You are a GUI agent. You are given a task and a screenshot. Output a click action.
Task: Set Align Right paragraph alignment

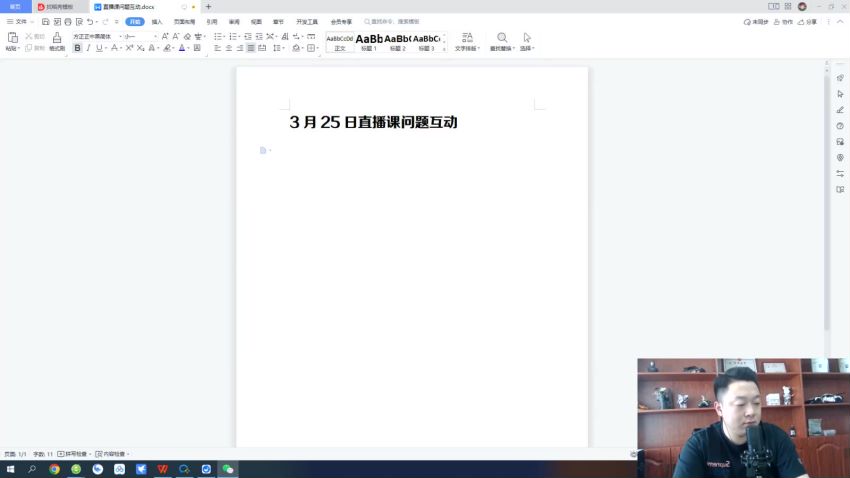(240, 48)
